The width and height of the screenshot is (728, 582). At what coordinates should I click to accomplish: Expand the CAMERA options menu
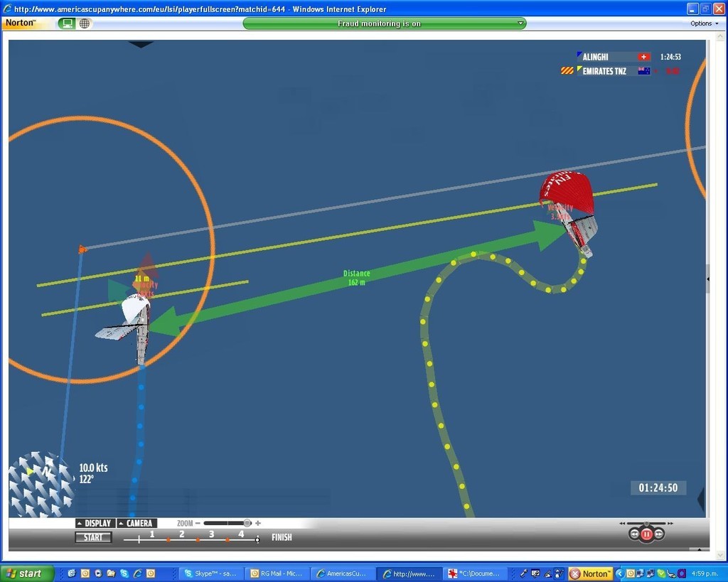[x=136, y=523]
